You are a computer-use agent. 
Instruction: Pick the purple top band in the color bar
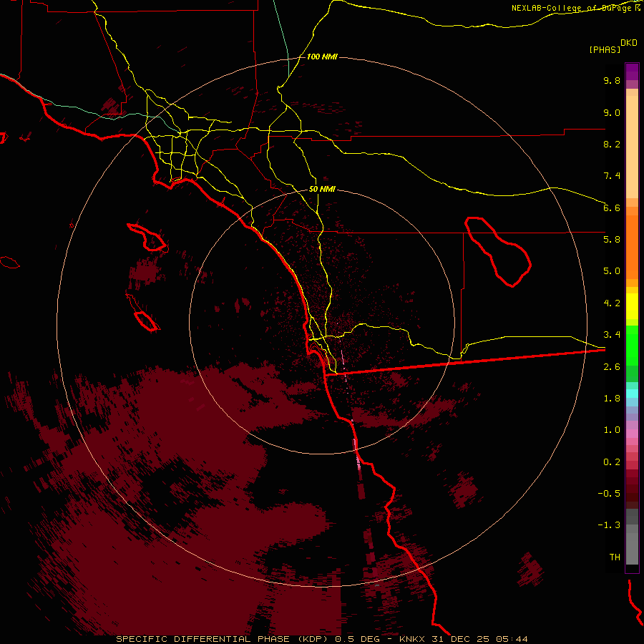pyautogui.click(x=632, y=72)
